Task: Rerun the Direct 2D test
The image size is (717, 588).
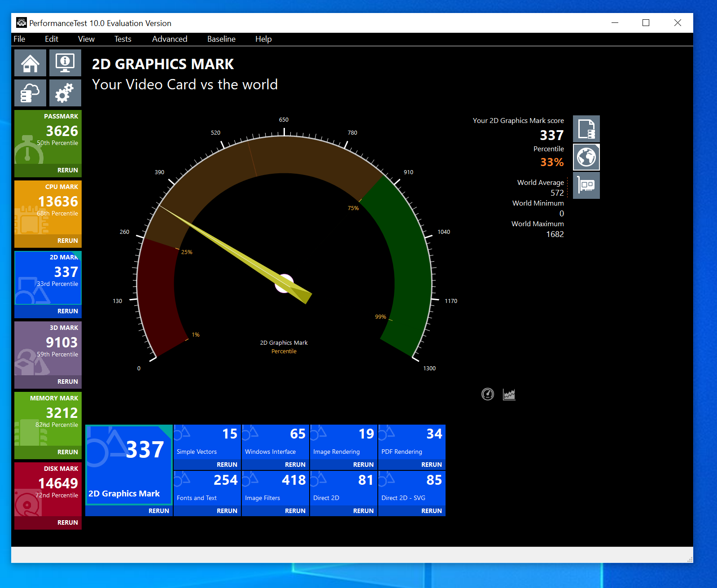Action: 363,511
